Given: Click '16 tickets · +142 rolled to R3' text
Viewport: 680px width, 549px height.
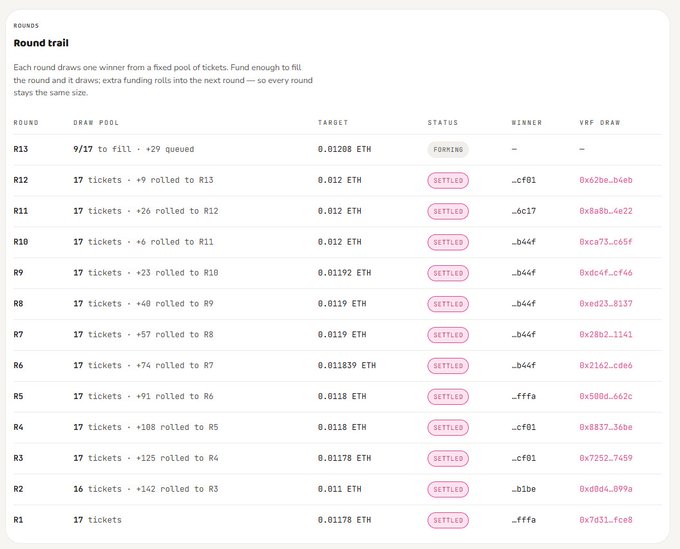Looking at the screenshot, I should tap(146, 489).
